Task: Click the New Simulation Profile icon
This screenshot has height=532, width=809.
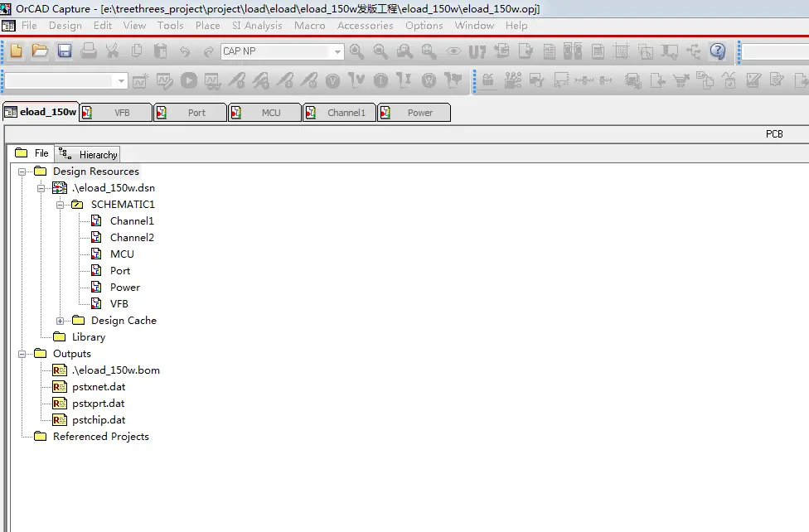Action: click(x=140, y=80)
